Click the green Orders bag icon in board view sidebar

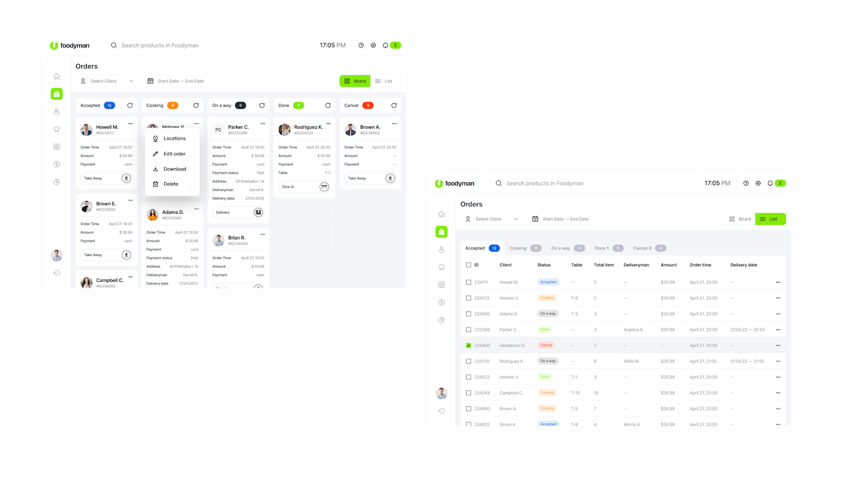pos(57,94)
